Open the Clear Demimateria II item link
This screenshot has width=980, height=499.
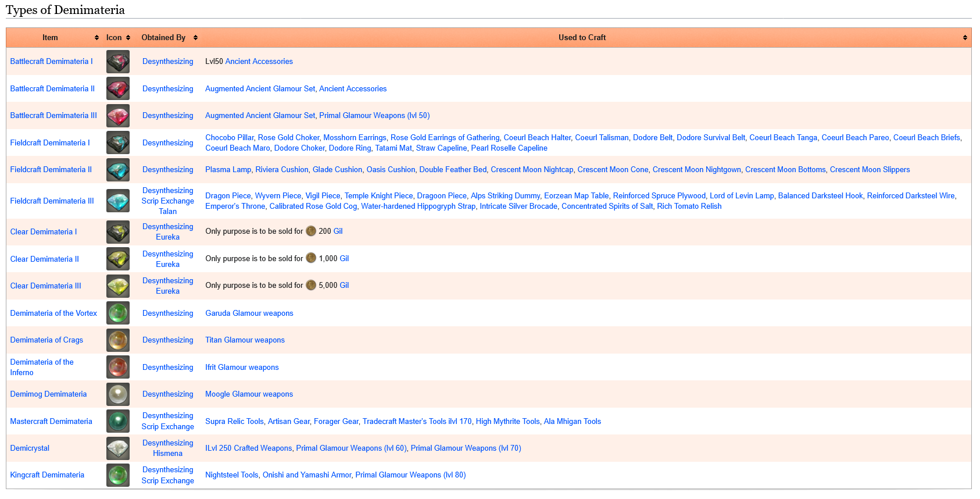[45, 259]
